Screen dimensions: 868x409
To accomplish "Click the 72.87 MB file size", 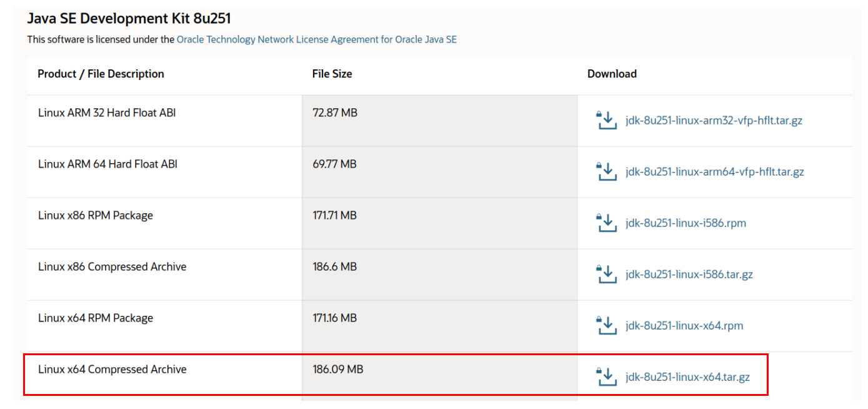I will [335, 113].
